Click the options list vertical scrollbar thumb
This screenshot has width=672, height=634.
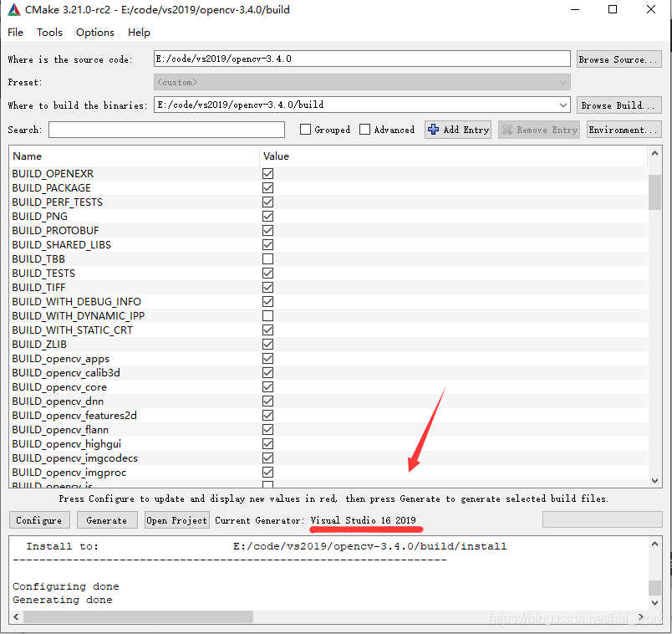[x=654, y=192]
